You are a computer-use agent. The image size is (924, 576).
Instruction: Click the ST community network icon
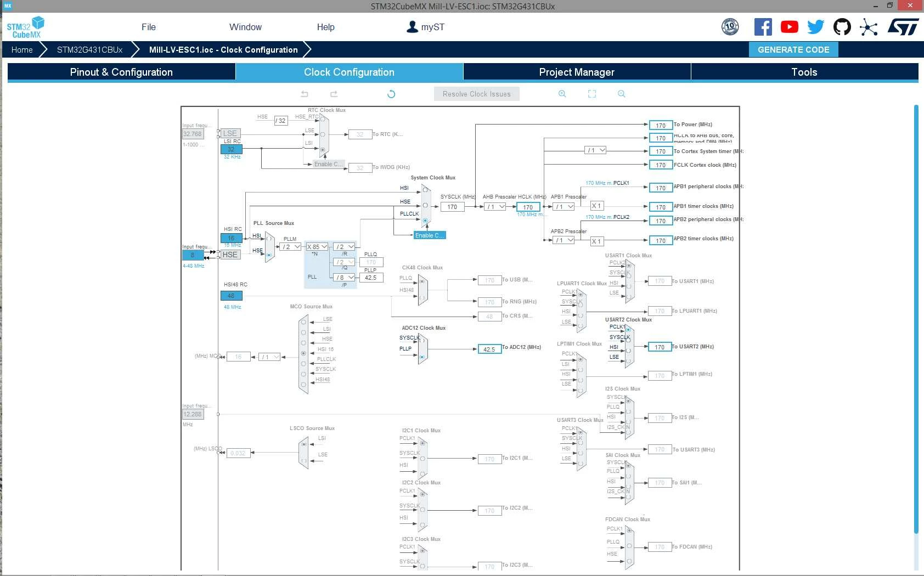869,27
